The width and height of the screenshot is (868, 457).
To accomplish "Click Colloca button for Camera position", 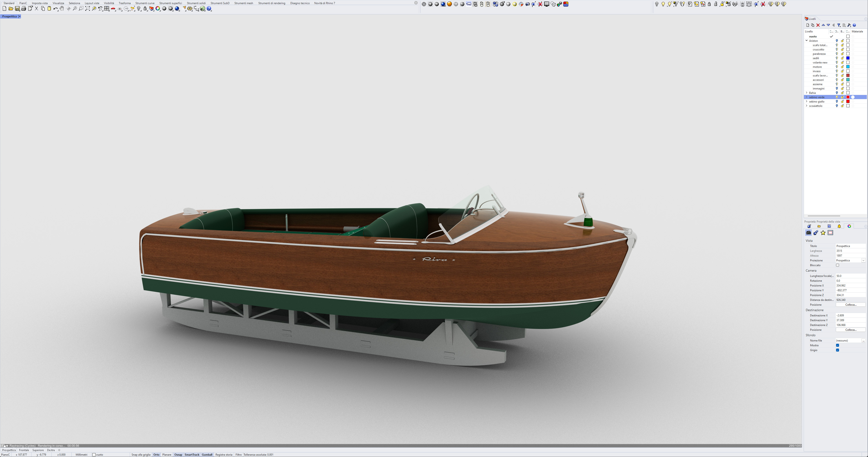I will (850, 305).
